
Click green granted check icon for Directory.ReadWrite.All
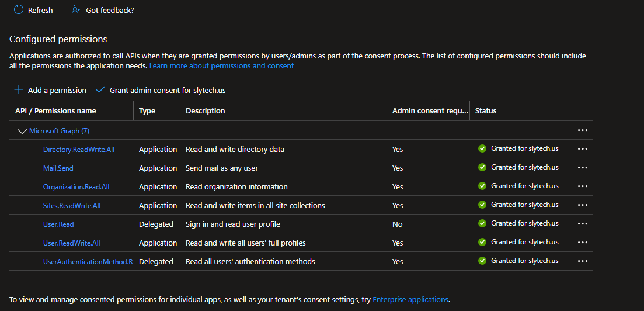coord(482,148)
